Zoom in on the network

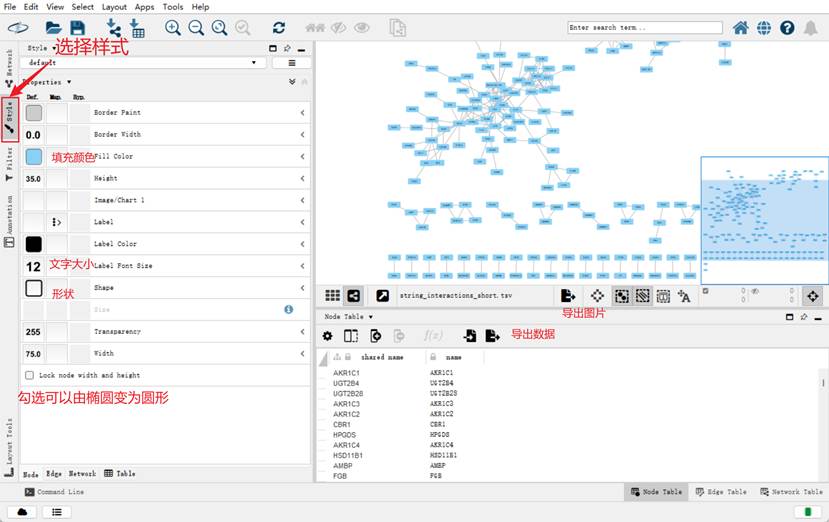tap(172, 28)
